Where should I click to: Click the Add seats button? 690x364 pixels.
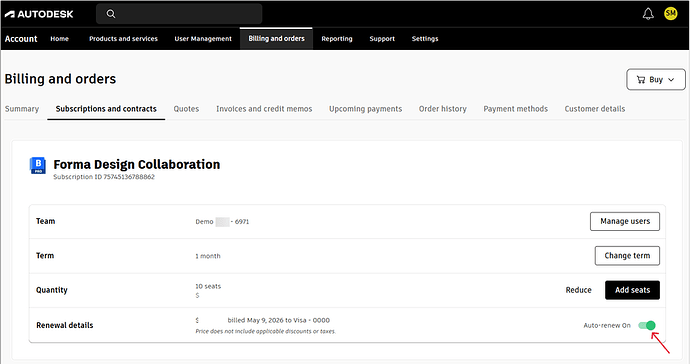[632, 290]
